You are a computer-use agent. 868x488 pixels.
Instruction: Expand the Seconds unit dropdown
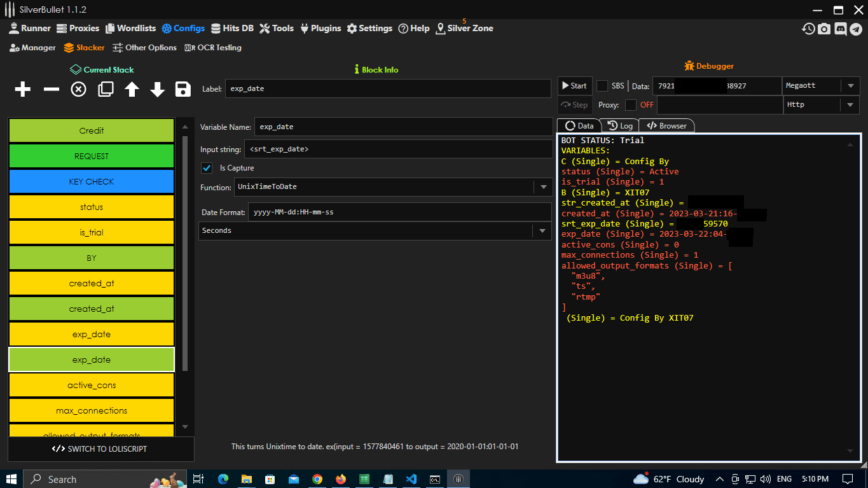pos(543,230)
